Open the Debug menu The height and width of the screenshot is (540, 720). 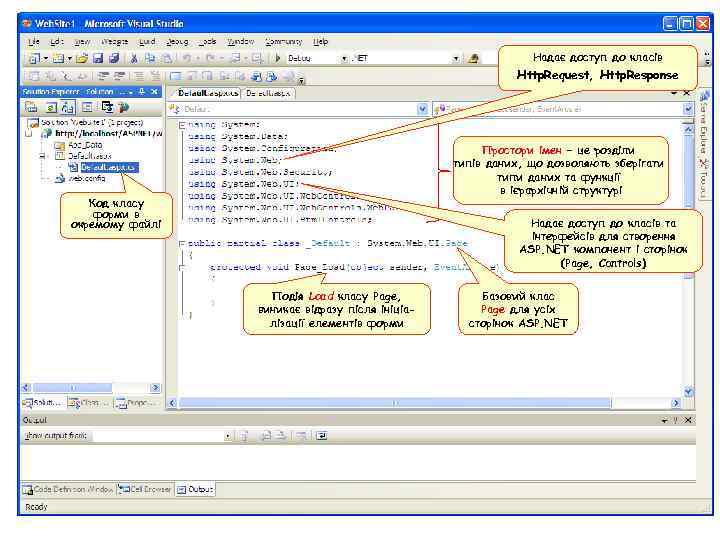(x=177, y=42)
